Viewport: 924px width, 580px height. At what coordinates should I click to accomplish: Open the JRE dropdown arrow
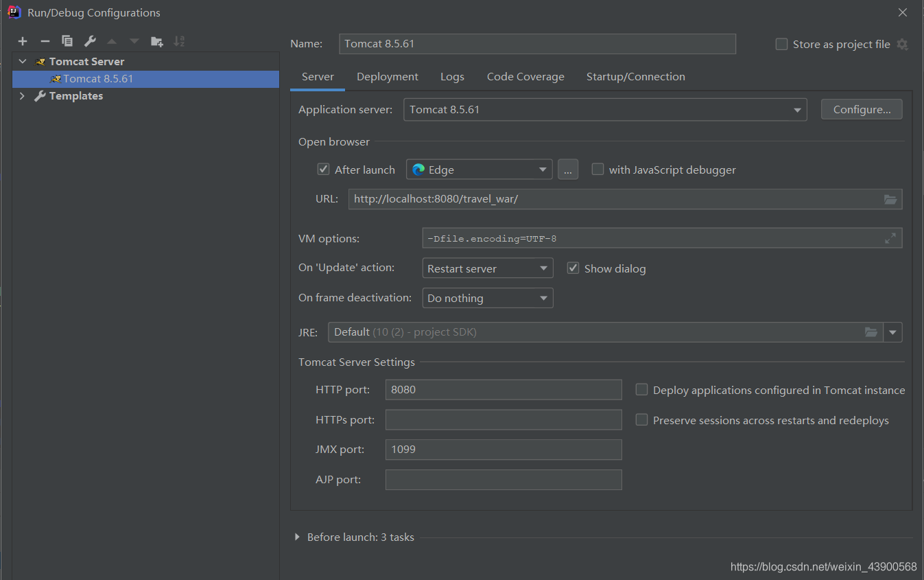point(893,332)
